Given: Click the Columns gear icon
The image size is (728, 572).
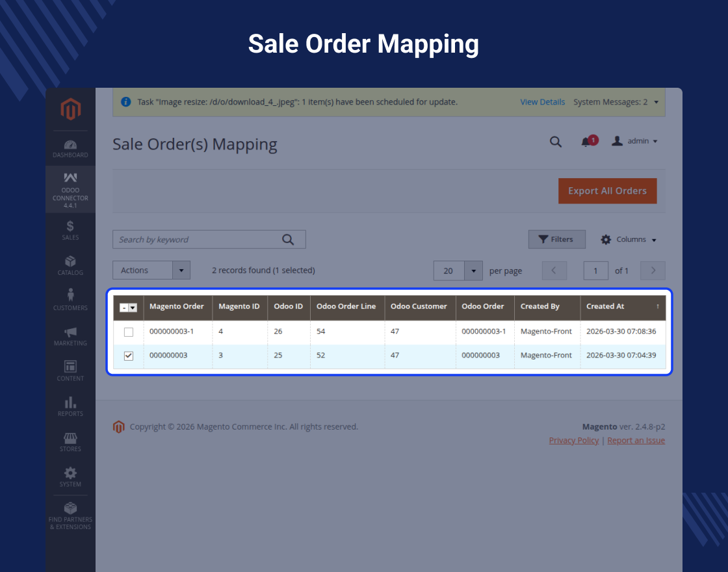Looking at the screenshot, I should coord(606,240).
